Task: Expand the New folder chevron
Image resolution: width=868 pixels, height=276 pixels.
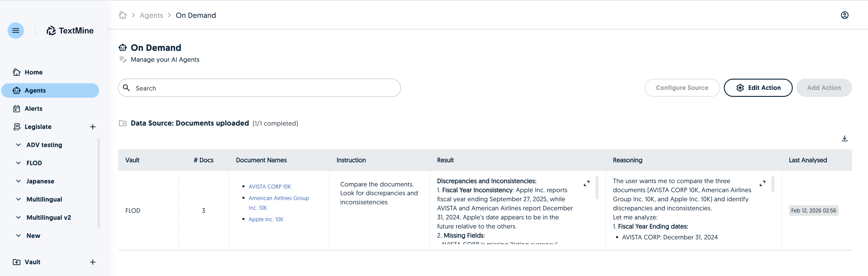Action: coord(18,236)
